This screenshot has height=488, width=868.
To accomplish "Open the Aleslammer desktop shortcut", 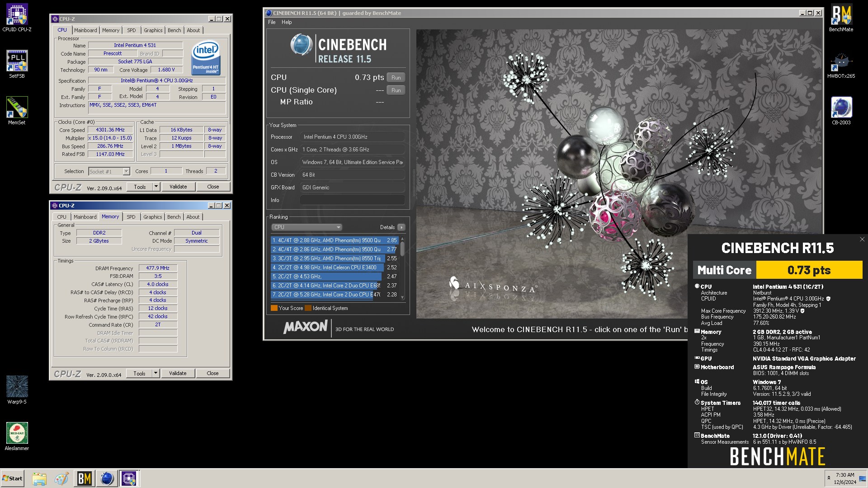I will pyautogui.click(x=17, y=436).
